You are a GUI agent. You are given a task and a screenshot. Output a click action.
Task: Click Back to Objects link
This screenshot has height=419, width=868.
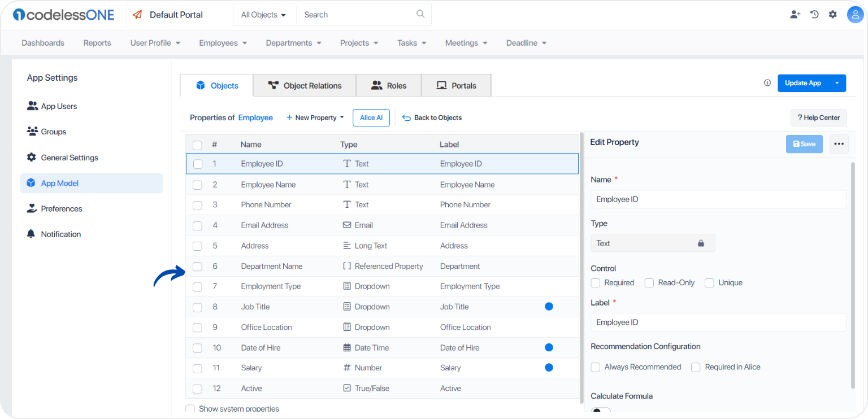click(x=432, y=117)
